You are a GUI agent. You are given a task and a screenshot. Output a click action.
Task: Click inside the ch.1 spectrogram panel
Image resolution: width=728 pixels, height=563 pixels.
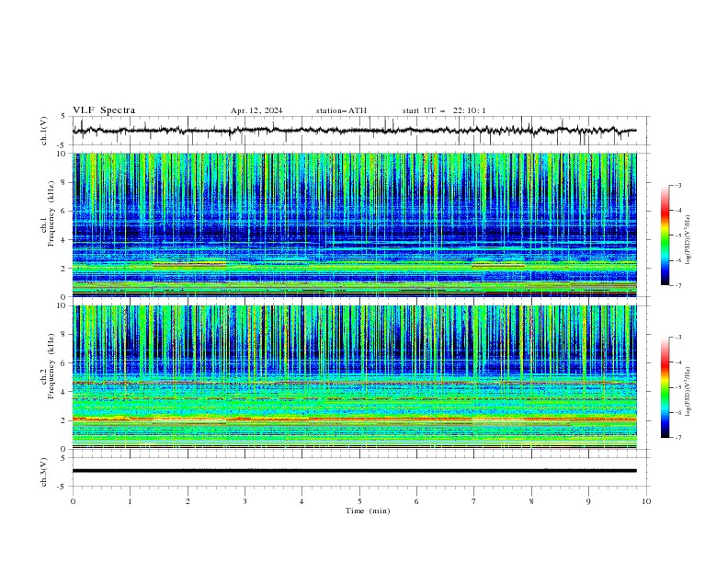355,224
